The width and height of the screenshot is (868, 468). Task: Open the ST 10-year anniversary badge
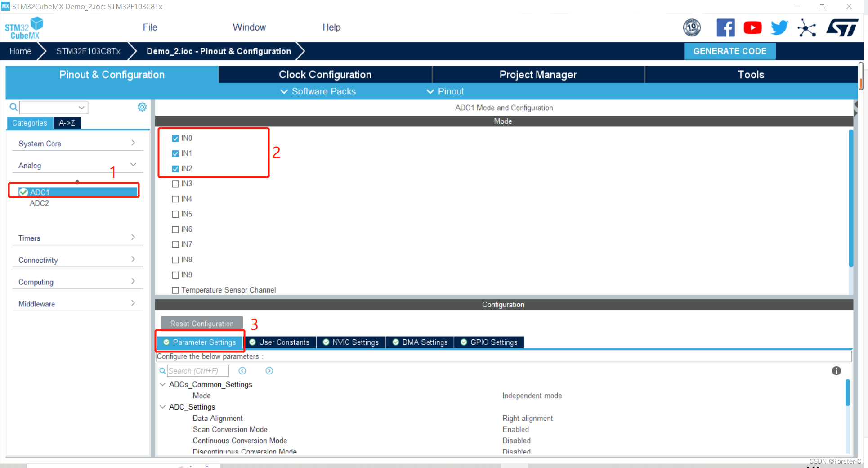[692, 27]
